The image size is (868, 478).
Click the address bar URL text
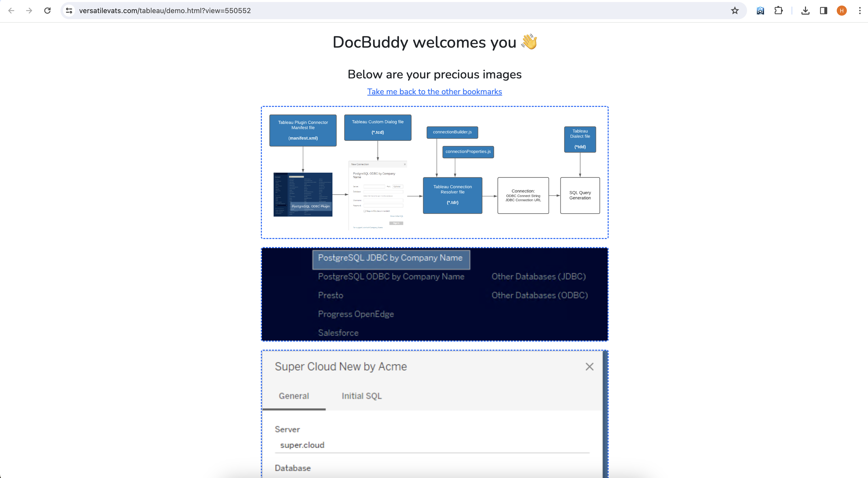coord(165,10)
